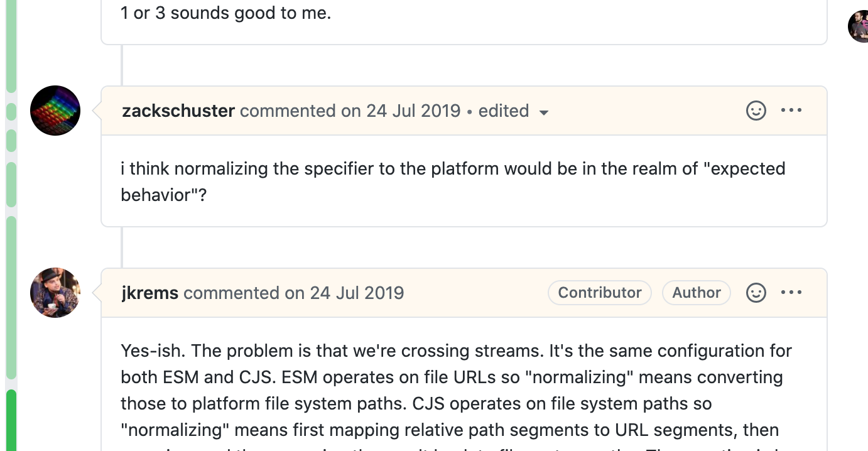This screenshot has width=868, height=451.
Task: Click the "1 or 3 sounds good" comment text
Action: 225,13
